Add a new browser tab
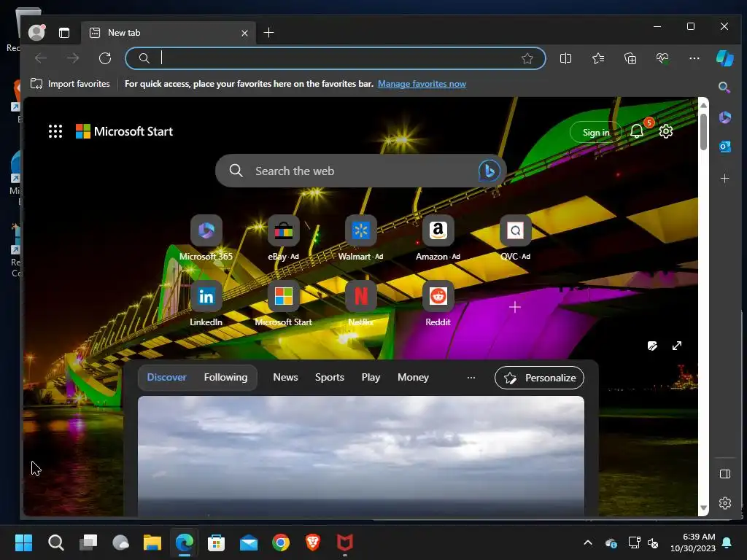The image size is (747, 560). (x=268, y=32)
